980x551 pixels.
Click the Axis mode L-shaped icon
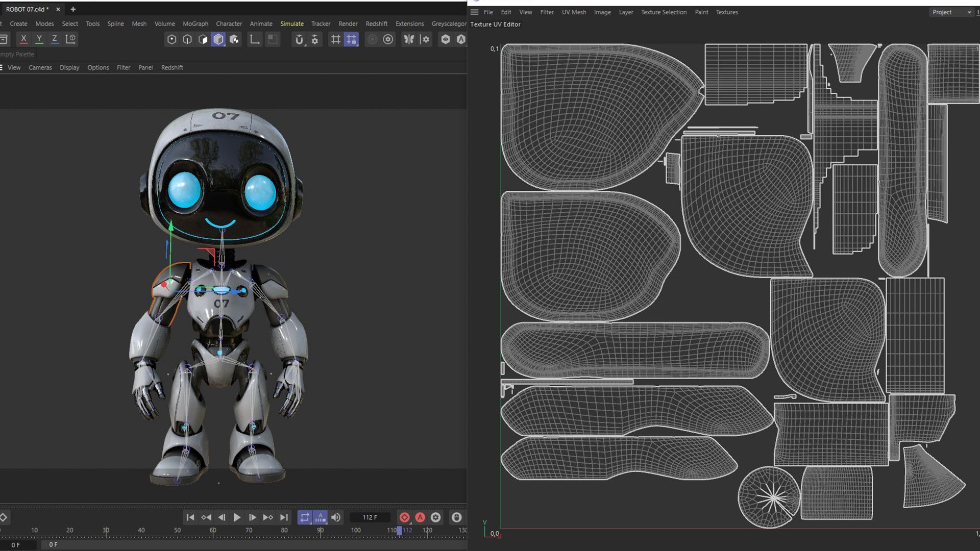(254, 39)
